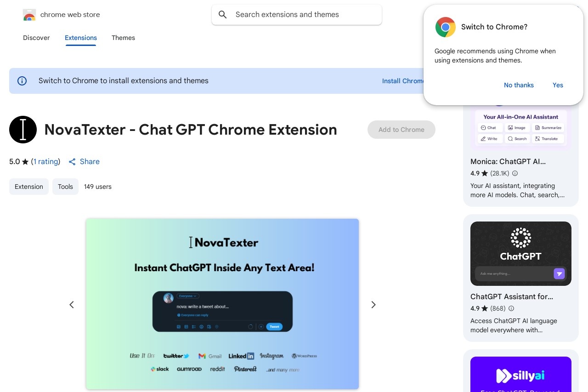588x392 pixels.
Task: Open the NovaTexter promo screenshot
Action: [x=222, y=304]
